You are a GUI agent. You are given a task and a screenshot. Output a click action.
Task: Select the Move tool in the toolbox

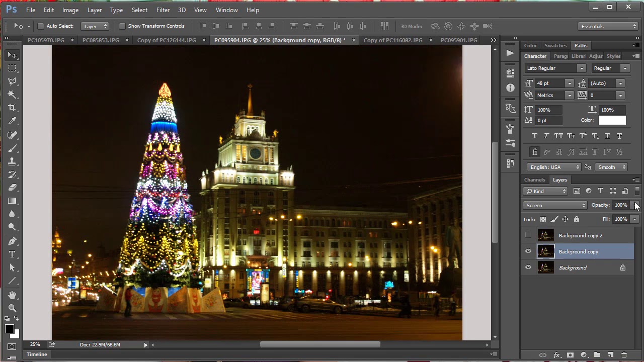(x=13, y=55)
